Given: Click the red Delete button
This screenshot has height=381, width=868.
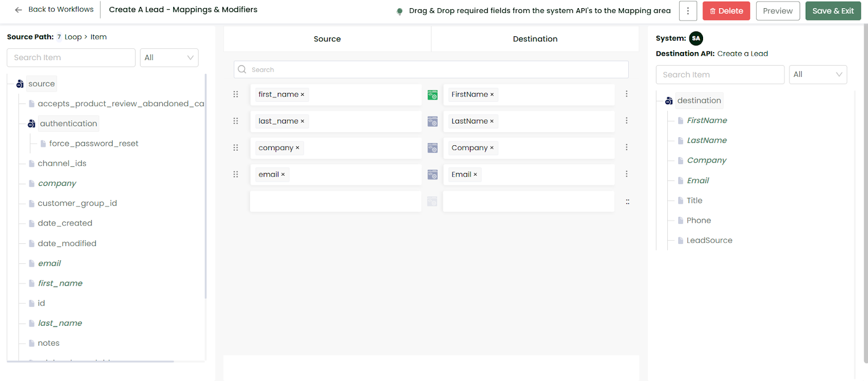Looking at the screenshot, I should click(726, 11).
